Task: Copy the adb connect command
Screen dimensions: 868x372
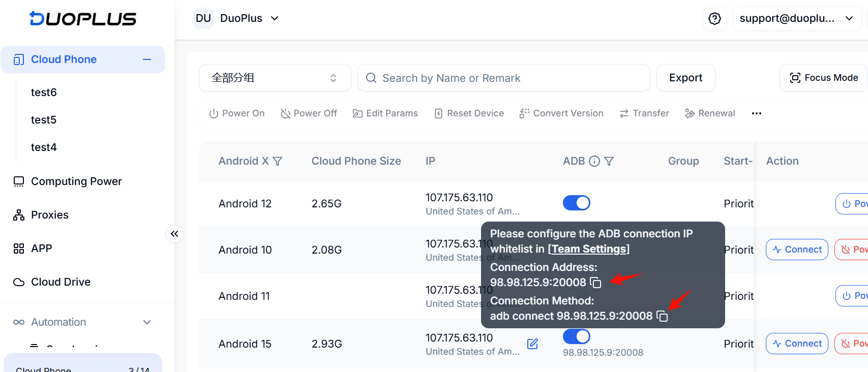Action: click(662, 316)
